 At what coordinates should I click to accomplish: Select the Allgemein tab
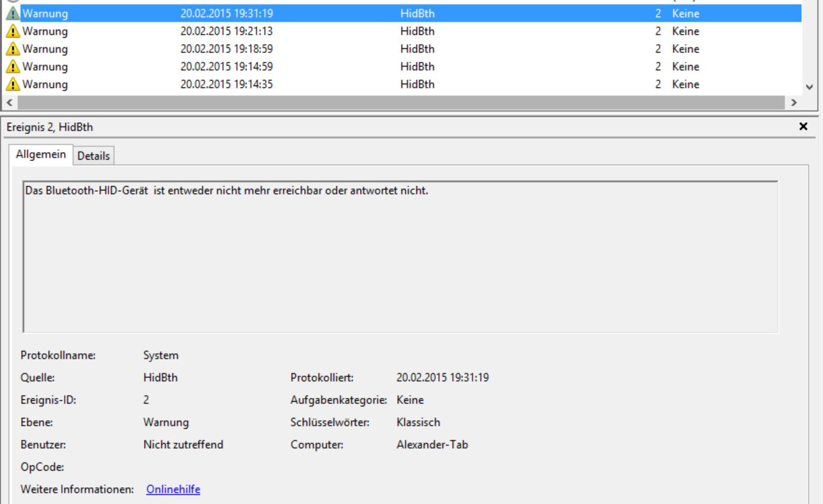pyautogui.click(x=41, y=155)
